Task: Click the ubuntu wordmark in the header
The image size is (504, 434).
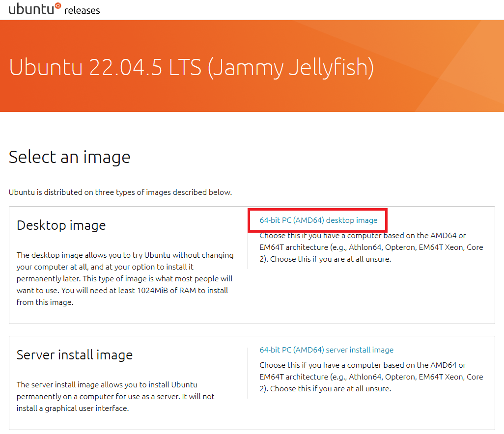Action: click(x=30, y=9)
